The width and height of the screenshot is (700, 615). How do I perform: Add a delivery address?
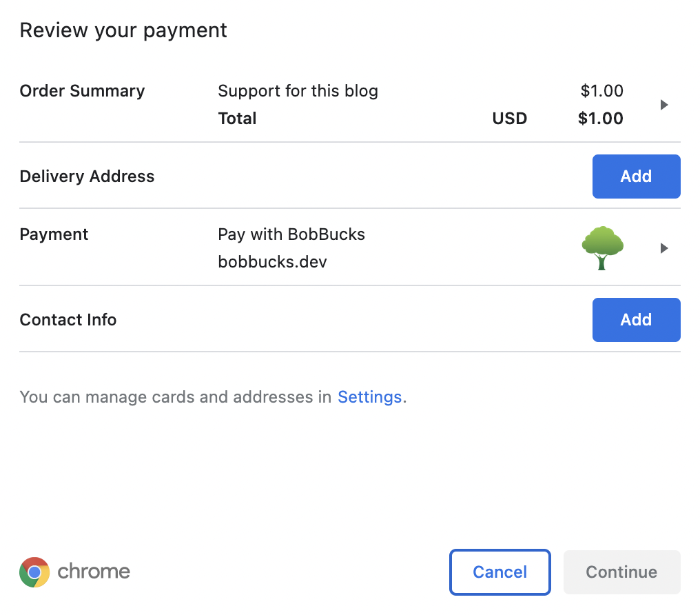tap(636, 177)
